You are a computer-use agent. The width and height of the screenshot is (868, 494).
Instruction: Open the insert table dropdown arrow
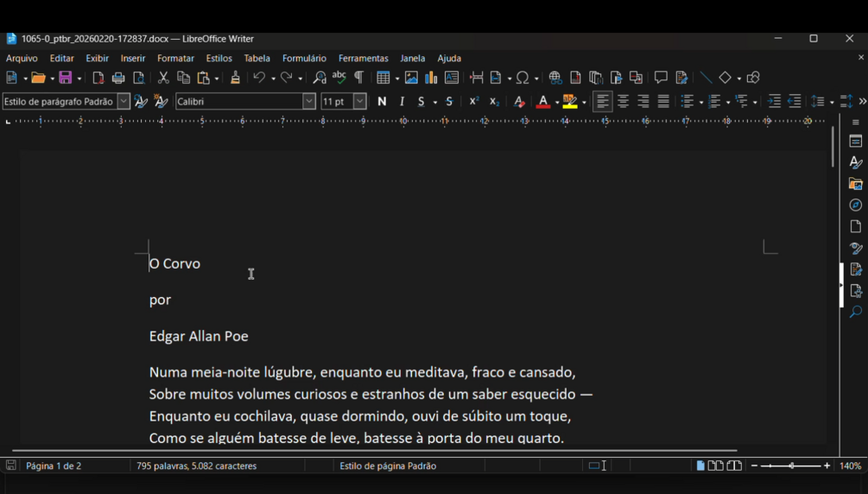pos(397,79)
